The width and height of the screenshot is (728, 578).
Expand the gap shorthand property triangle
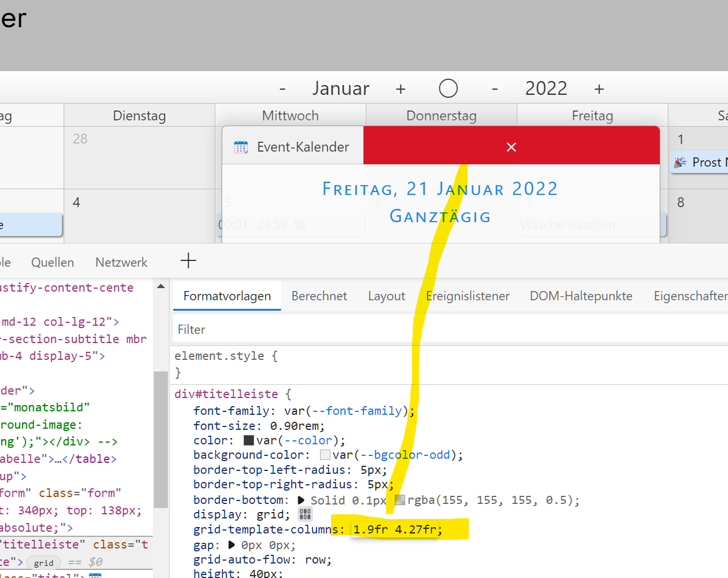click(x=232, y=545)
